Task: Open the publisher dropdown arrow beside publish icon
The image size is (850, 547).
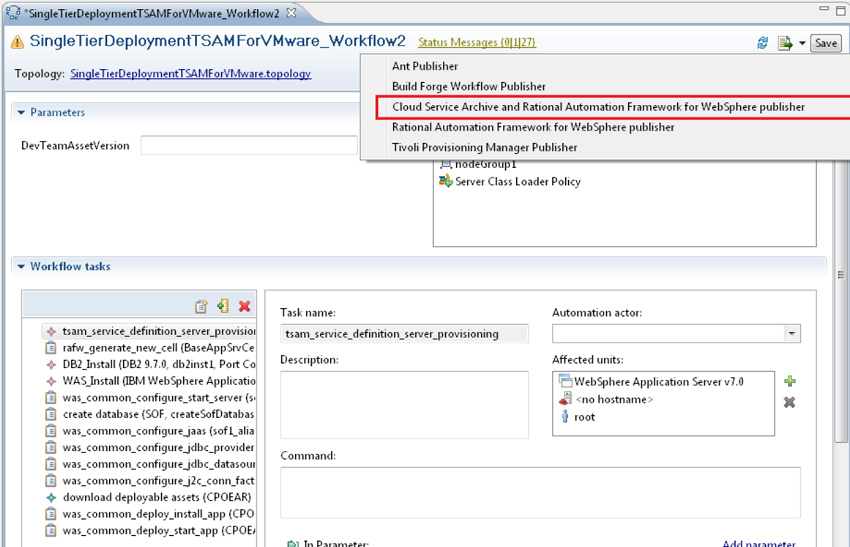Action: (802, 43)
